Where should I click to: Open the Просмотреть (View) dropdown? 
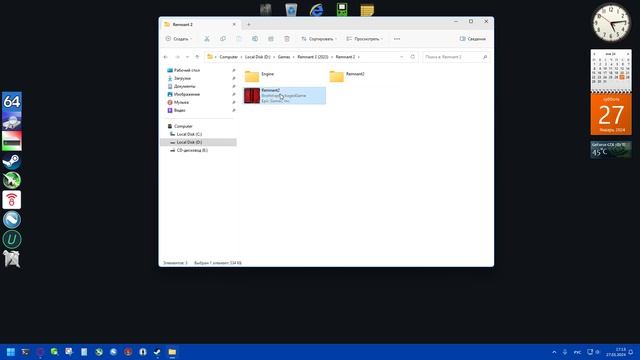(x=364, y=39)
